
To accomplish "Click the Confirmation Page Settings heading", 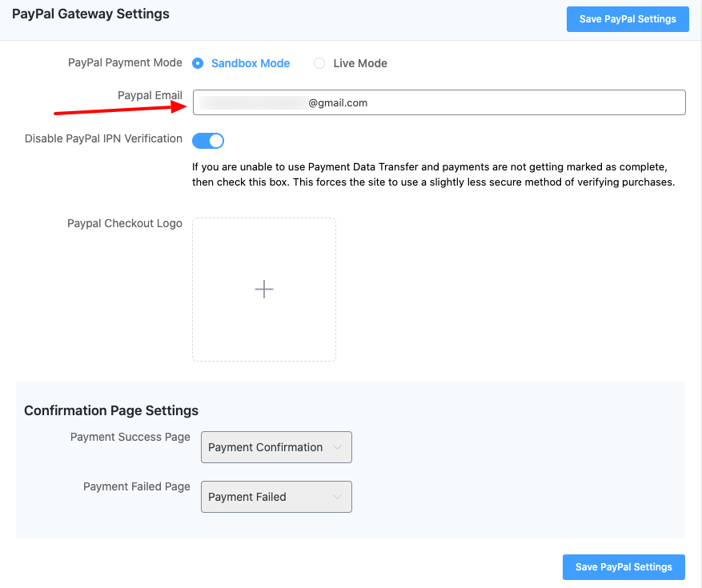I will tap(111, 410).
